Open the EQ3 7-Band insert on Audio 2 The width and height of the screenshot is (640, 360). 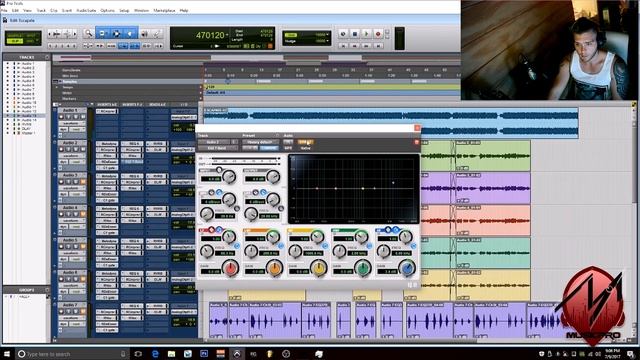[x=131, y=161]
